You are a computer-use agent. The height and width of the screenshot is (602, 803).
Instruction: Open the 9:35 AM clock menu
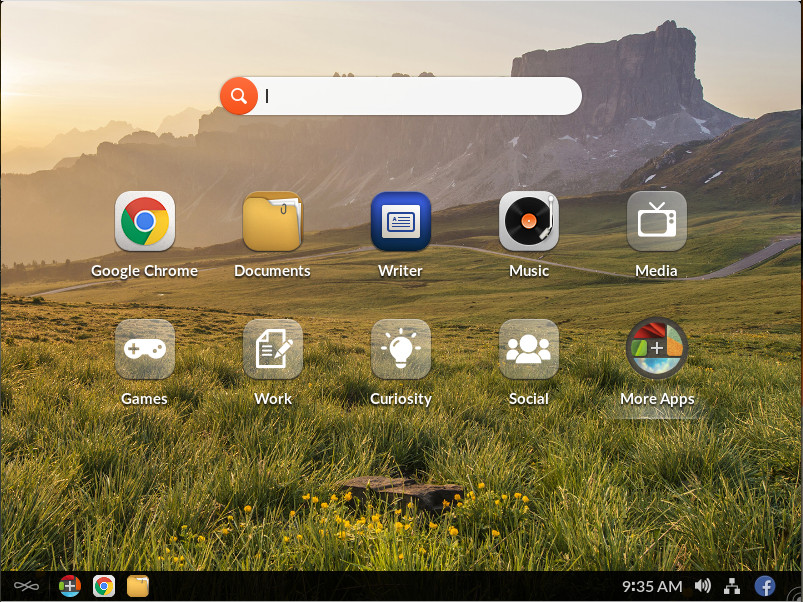click(651, 586)
